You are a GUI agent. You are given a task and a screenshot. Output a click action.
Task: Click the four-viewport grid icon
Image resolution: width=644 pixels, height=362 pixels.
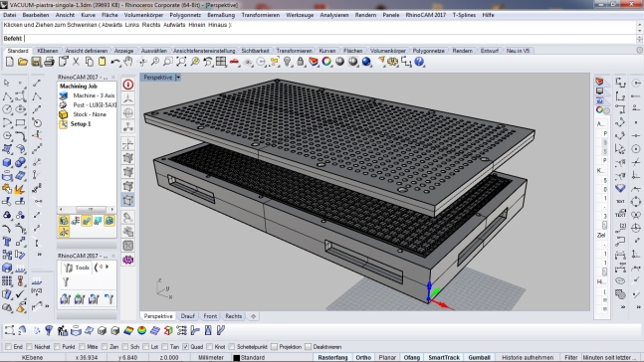coord(221,62)
